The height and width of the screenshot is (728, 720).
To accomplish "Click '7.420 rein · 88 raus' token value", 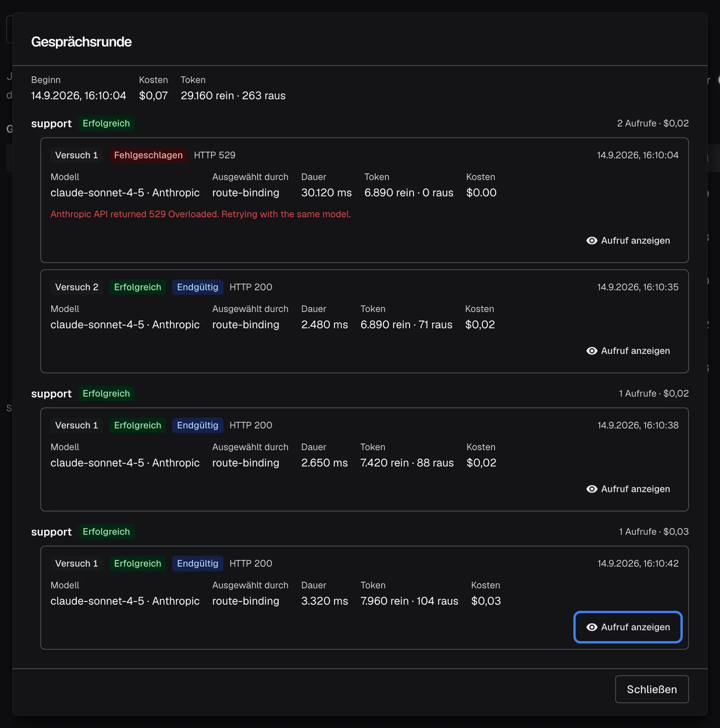I will tap(407, 463).
